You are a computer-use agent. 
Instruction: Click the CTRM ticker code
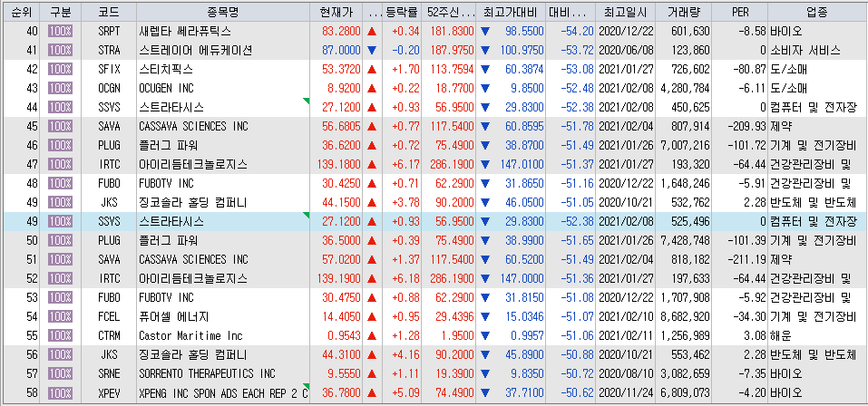(109, 335)
